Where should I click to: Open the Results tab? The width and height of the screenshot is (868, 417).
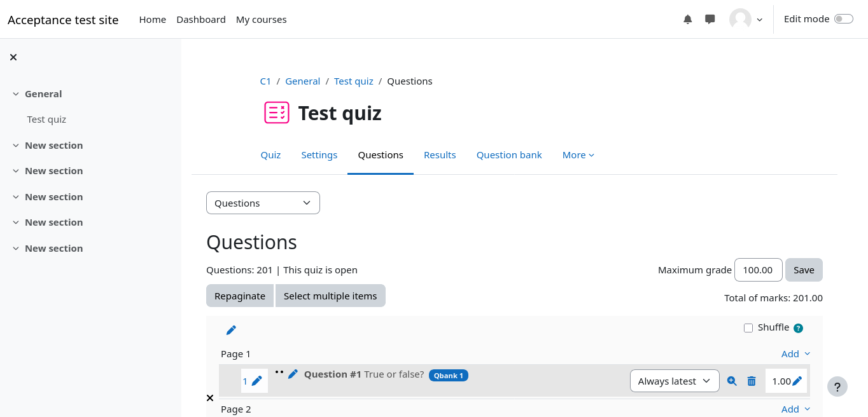point(440,155)
